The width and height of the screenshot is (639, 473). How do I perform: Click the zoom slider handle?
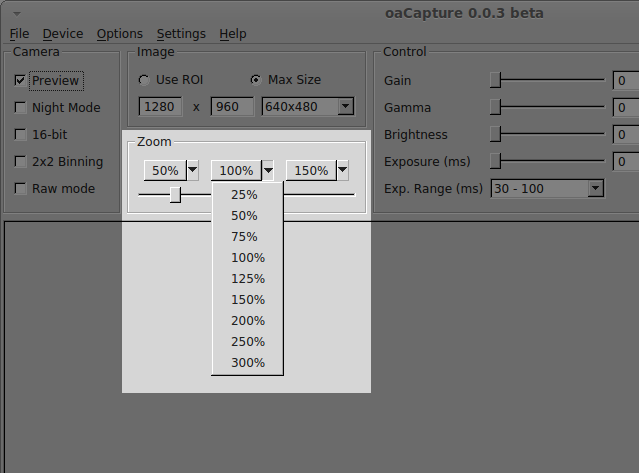pyautogui.click(x=175, y=195)
